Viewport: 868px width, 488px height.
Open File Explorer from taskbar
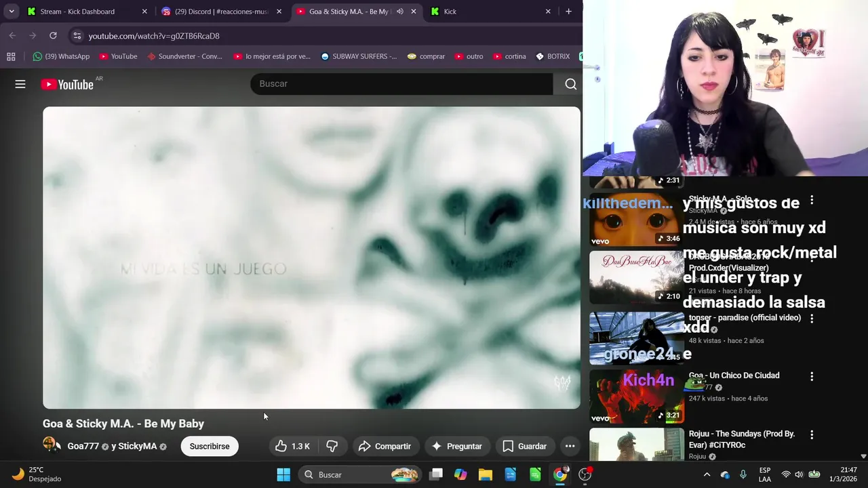(486, 474)
